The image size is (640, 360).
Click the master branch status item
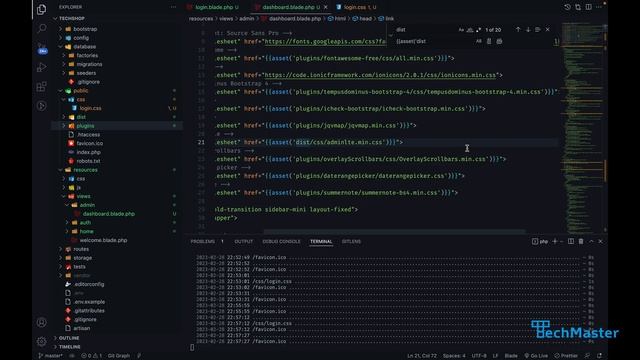[50, 356]
